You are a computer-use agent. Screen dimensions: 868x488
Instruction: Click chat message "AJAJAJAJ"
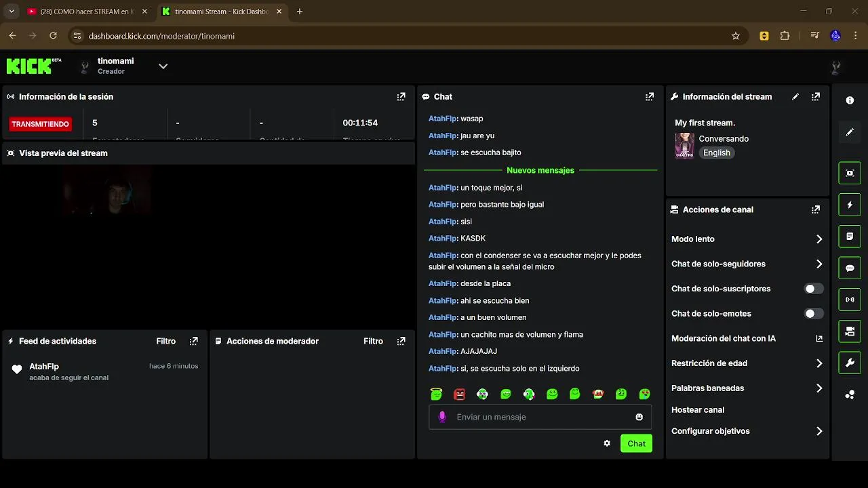pos(479,351)
